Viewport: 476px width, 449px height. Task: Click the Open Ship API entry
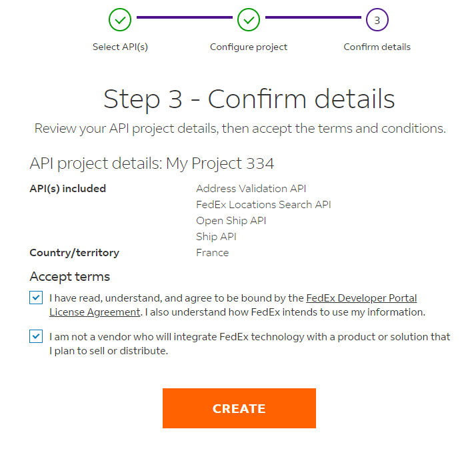coord(231,221)
